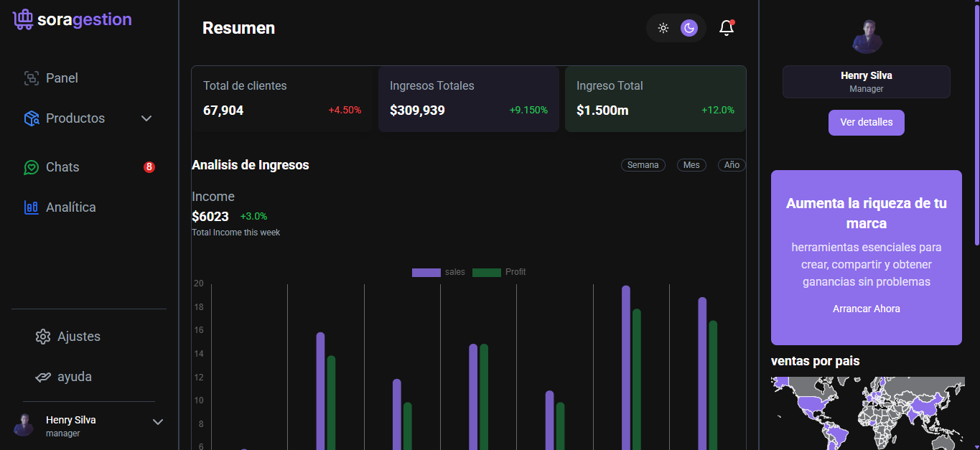Switch to light mode with sun icon
980x450 pixels.
point(663,28)
